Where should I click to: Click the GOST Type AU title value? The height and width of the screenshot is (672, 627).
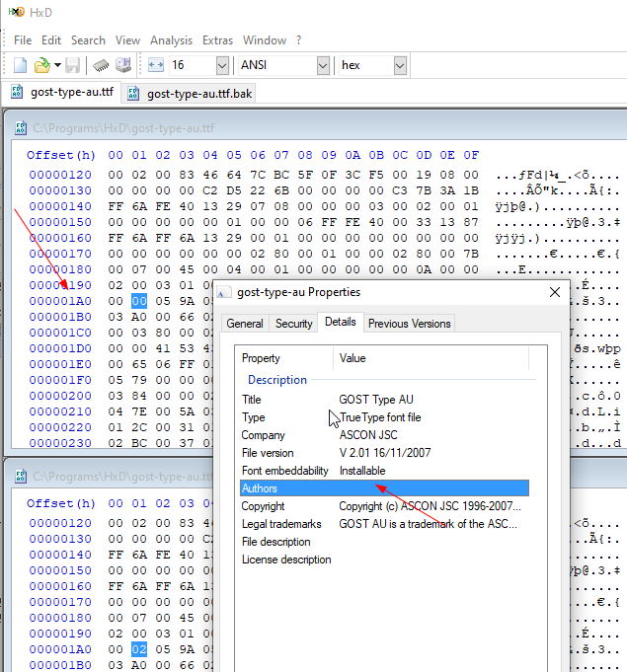pos(376,400)
